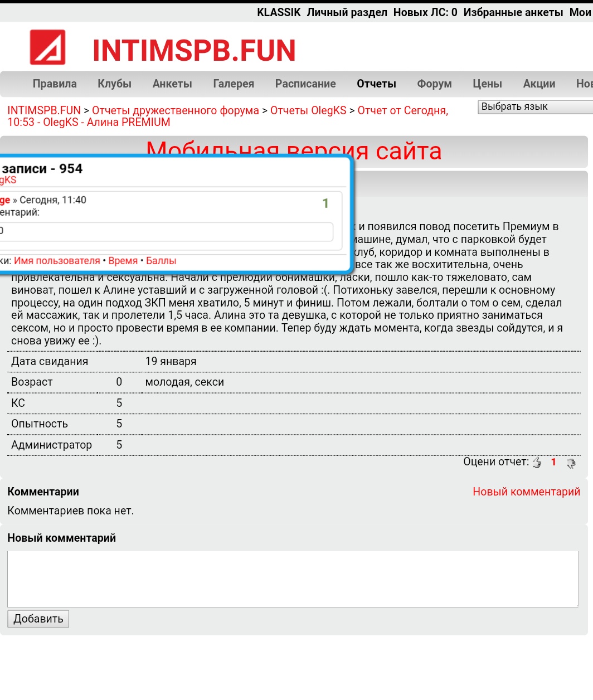Sort popup entries by Баллы
The image size is (593, 700).
point(161,261)
